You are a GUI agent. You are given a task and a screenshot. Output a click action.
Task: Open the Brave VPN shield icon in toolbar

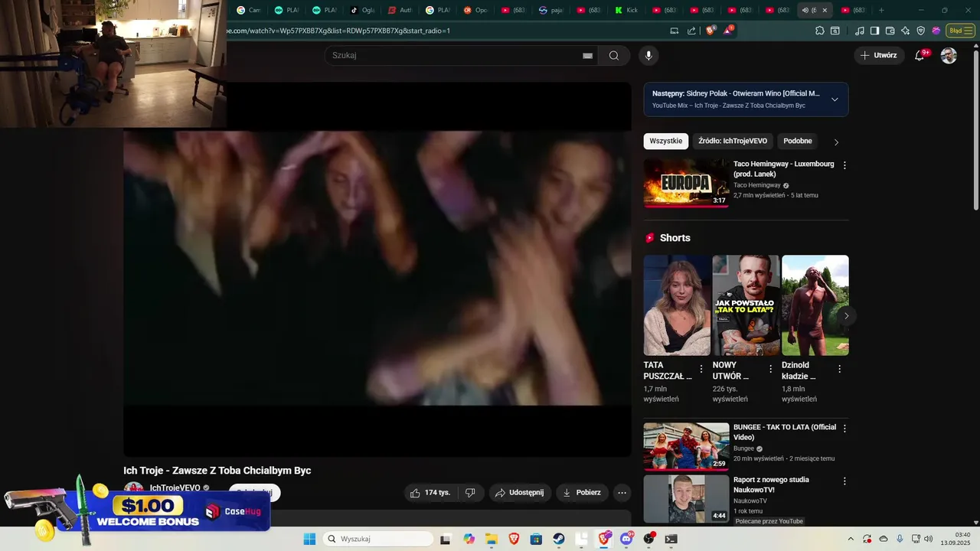pyautogui.click(x=920, y=31)
